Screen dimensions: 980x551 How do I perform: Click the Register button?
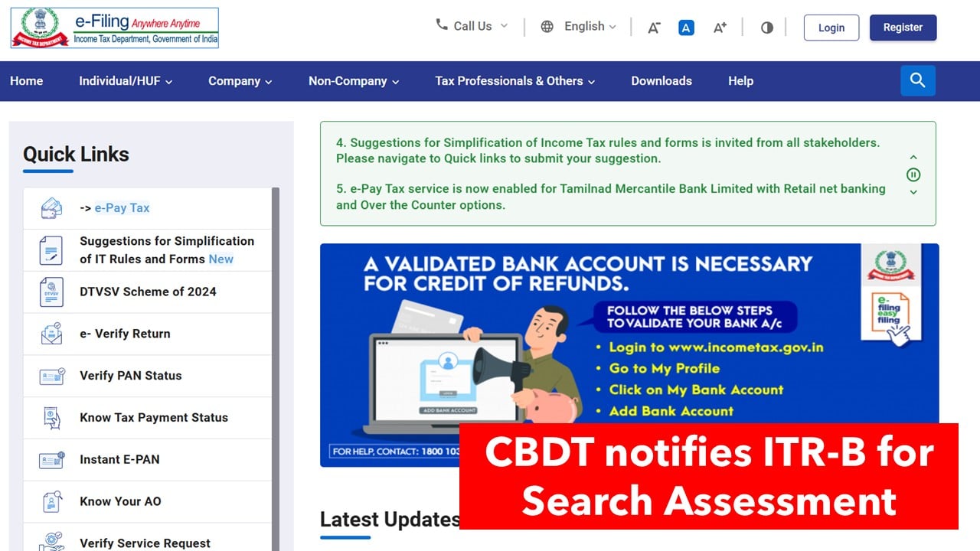tap(903, 28)
